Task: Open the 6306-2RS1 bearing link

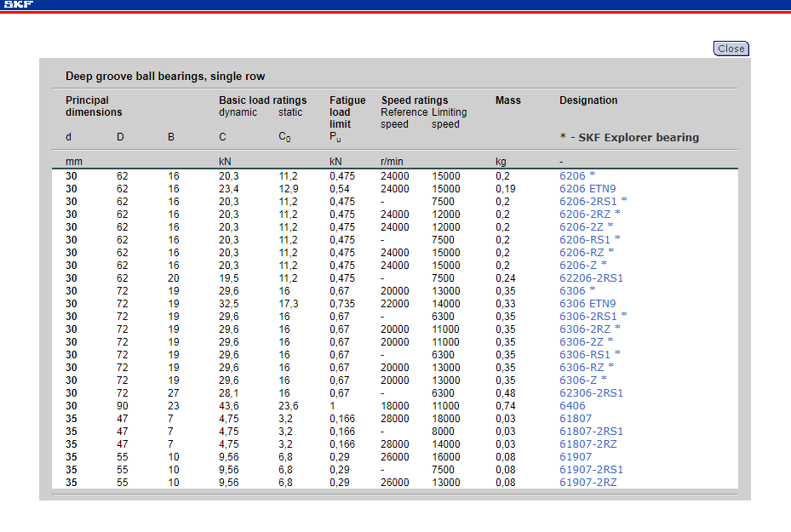Action: [x=588, y=317]
